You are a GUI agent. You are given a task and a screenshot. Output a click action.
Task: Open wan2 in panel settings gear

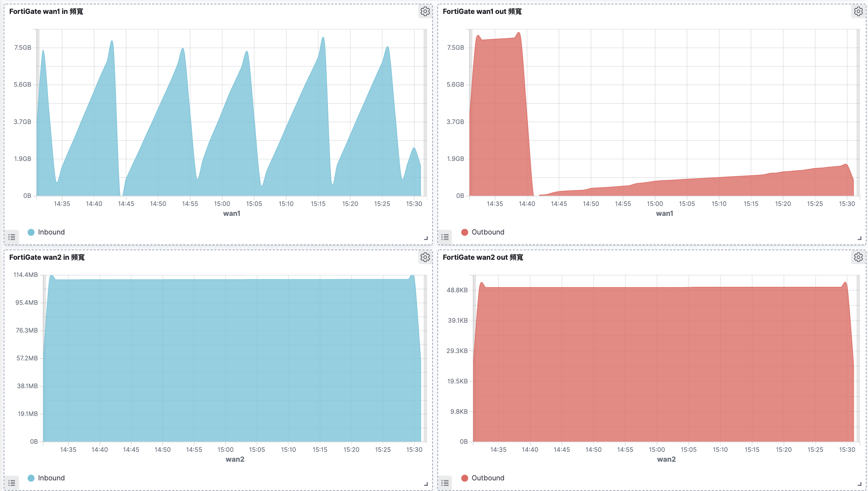pos(425,258)
